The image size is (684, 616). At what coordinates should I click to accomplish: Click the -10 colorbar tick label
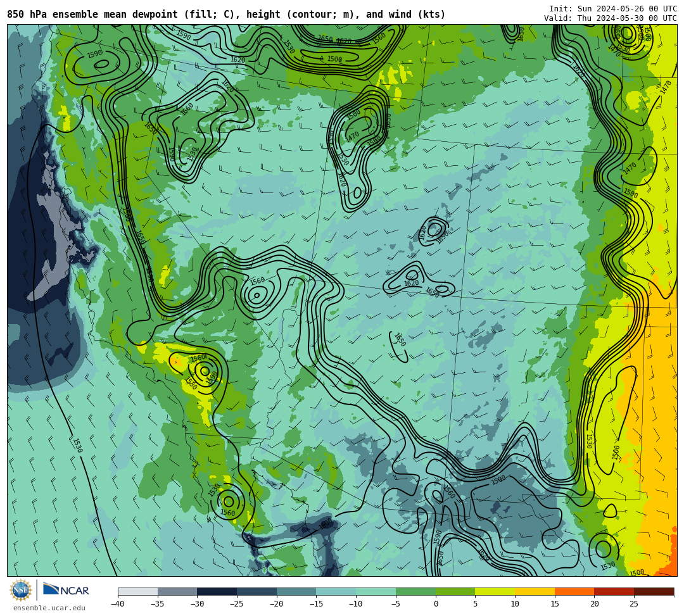[x=356, y=604]
